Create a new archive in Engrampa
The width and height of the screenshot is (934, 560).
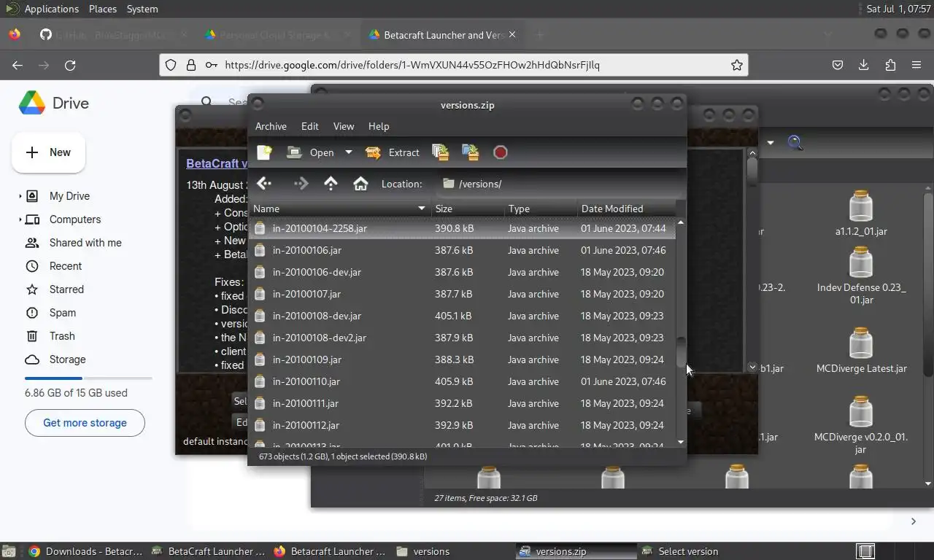point(264,152)
